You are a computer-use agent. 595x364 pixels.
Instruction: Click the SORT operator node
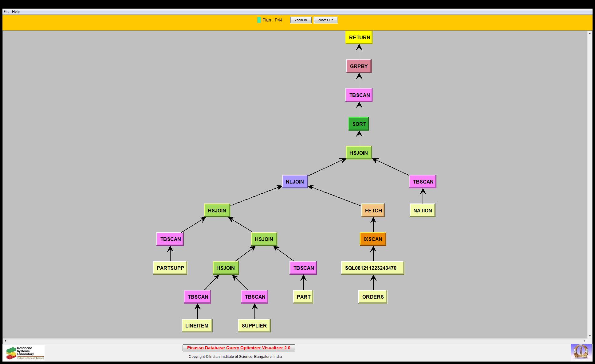point(359,124)
